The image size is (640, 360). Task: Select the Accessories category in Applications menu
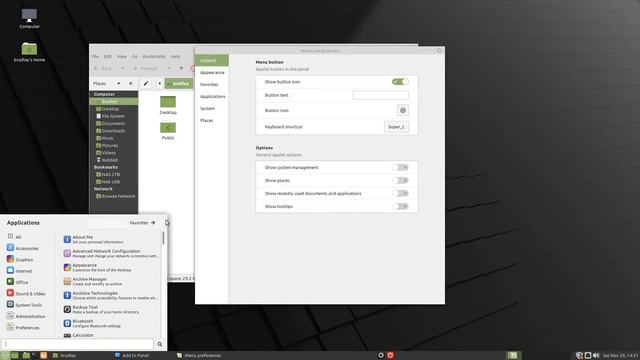23,248
